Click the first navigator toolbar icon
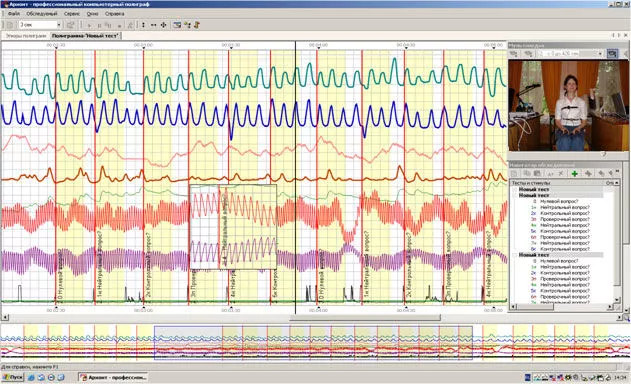The width and height of the screenshot is (631, 384). coord(514,173)
